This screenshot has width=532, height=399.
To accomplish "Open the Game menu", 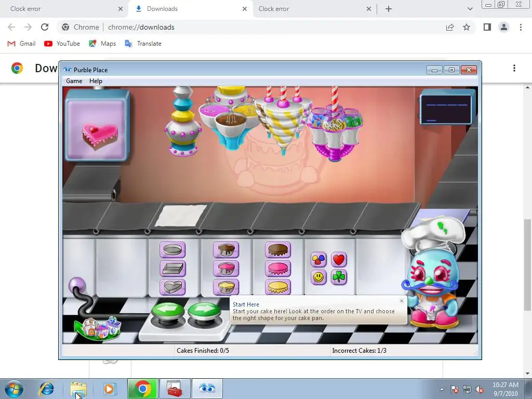I will point(74,81).
